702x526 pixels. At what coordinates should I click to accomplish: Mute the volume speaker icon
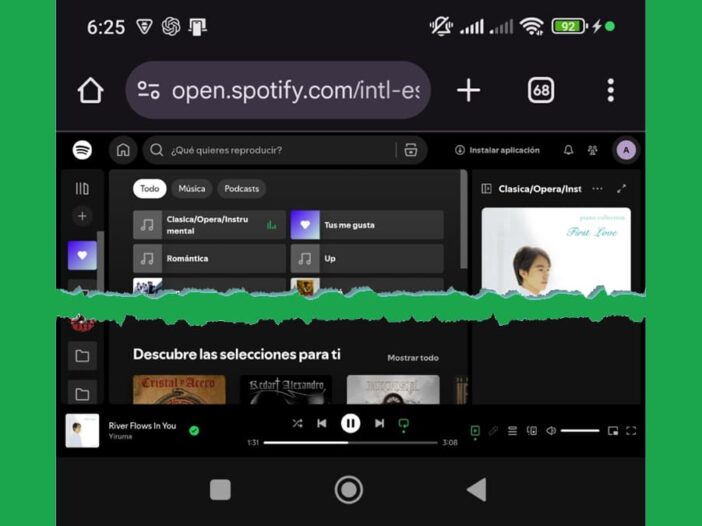tap(551, 431)
